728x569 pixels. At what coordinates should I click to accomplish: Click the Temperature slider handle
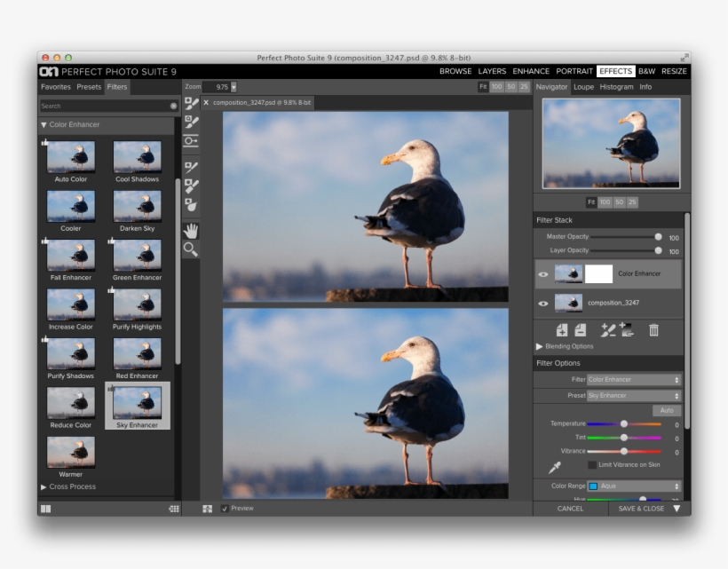(624, 424)
